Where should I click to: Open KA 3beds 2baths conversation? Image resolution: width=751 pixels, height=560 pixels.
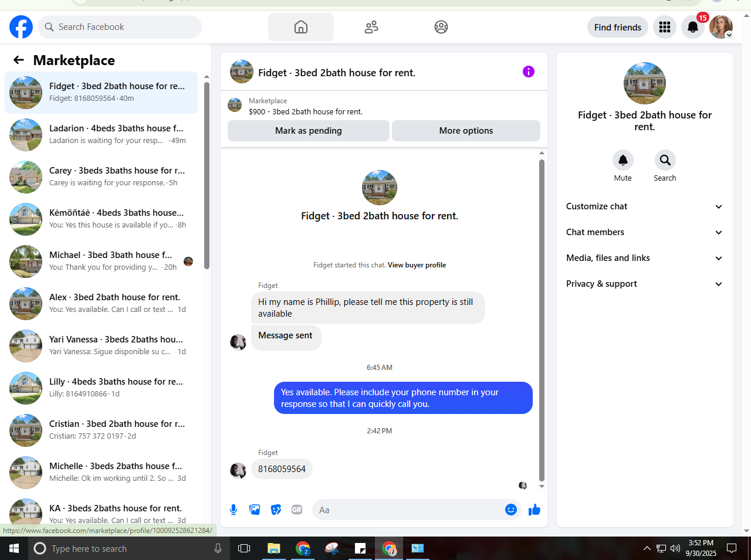coord(101,513)
